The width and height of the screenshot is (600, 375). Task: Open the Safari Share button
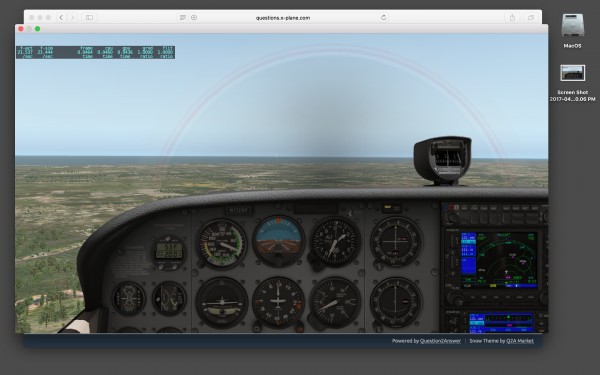pos(512,18)
